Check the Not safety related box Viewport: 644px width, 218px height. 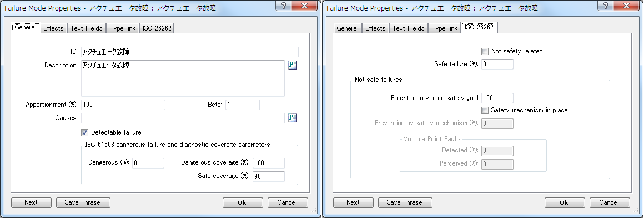tap(485, 51)
